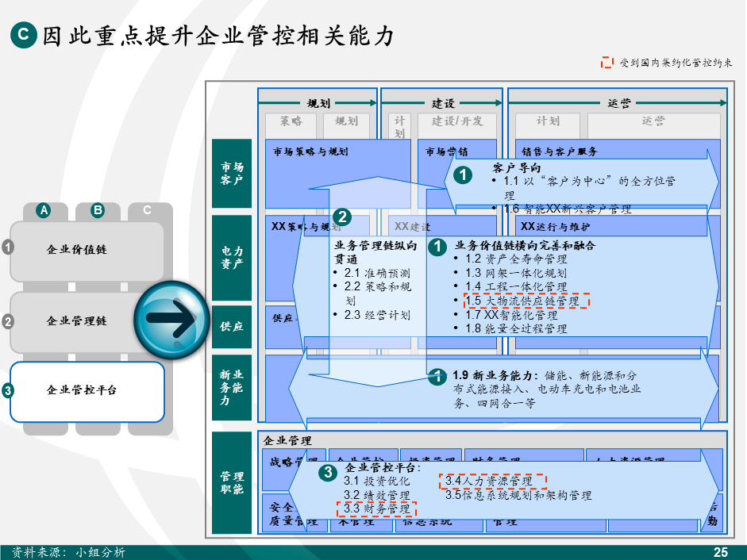Click bullet 1.6 智能XX新兴客户管理
The height and width of the screenshot is (560, 747).
coord(568,209)
